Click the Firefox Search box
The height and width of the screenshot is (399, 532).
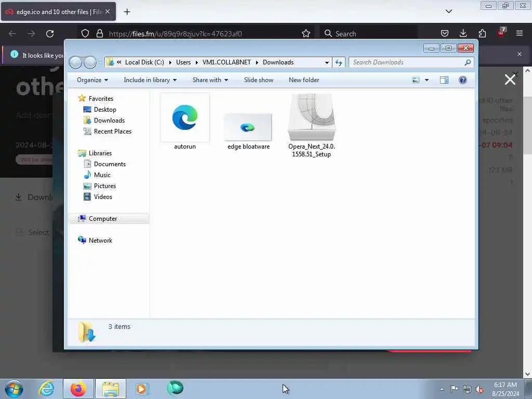click(368, 34)
